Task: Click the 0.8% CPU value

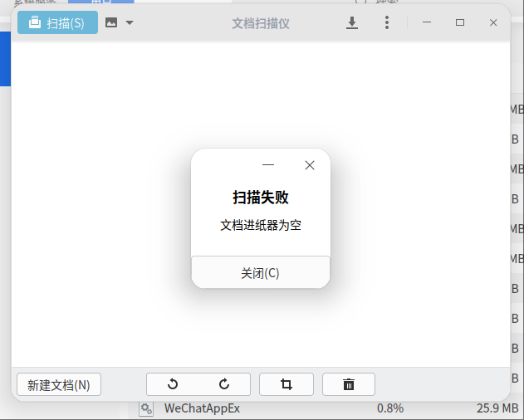Action: tap(390, 408)
